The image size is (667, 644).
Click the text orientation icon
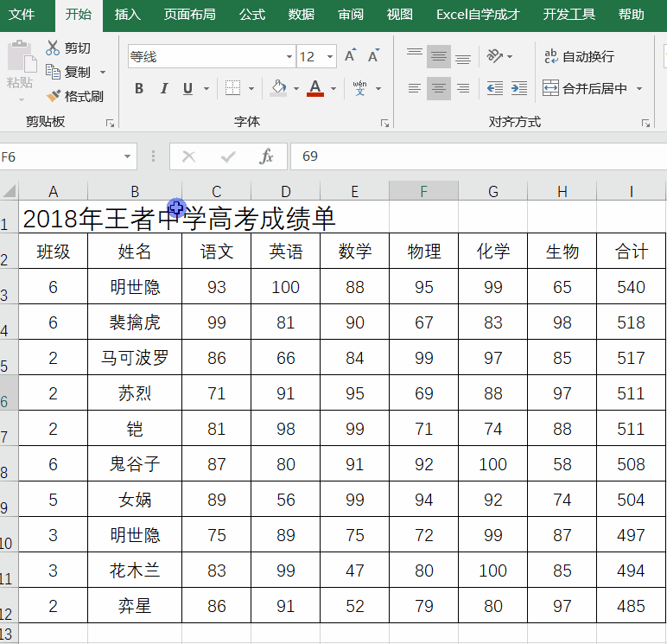click(495, 56)
